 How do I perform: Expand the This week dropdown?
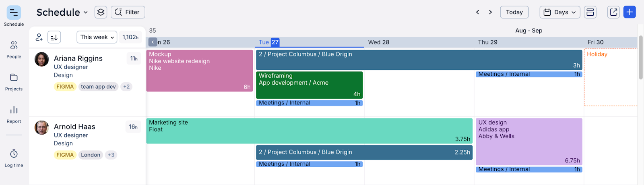[97, 37]
